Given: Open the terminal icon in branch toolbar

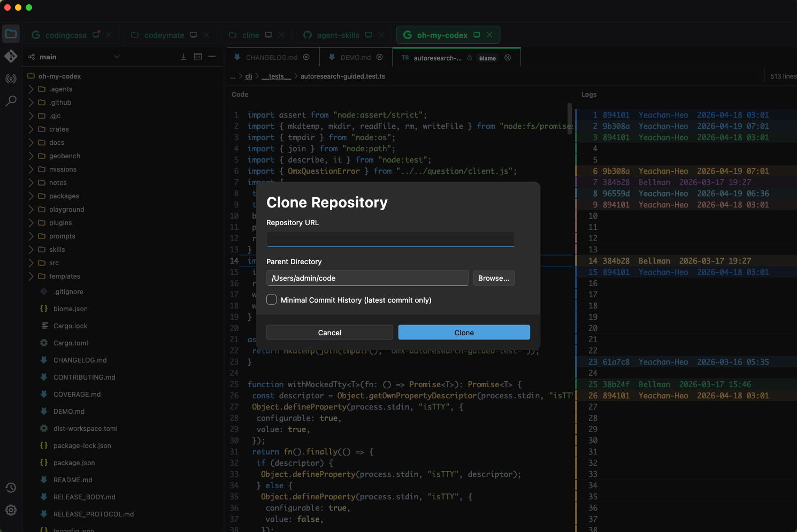Looking at the screenshot, I should coord(198,57).
